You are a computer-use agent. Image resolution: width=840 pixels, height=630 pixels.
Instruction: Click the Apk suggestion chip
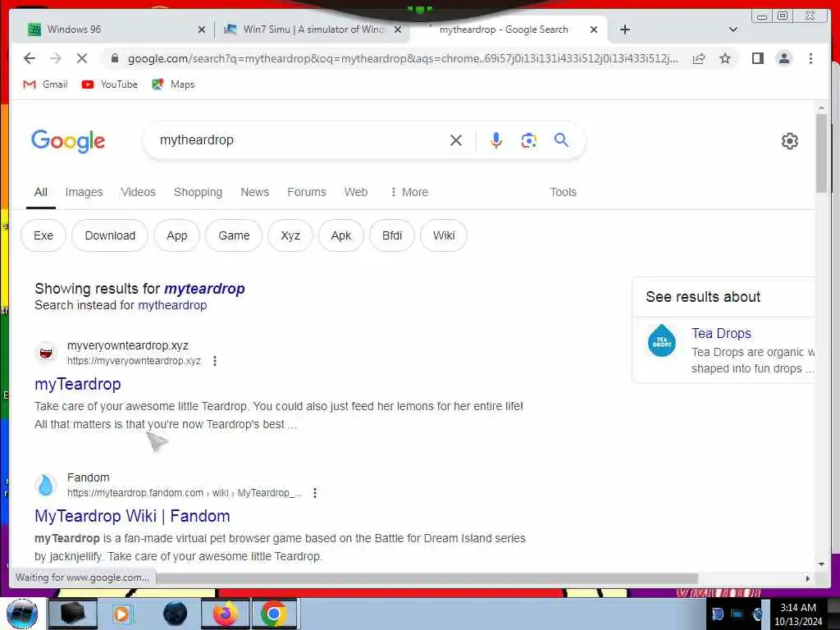[340, 235]
